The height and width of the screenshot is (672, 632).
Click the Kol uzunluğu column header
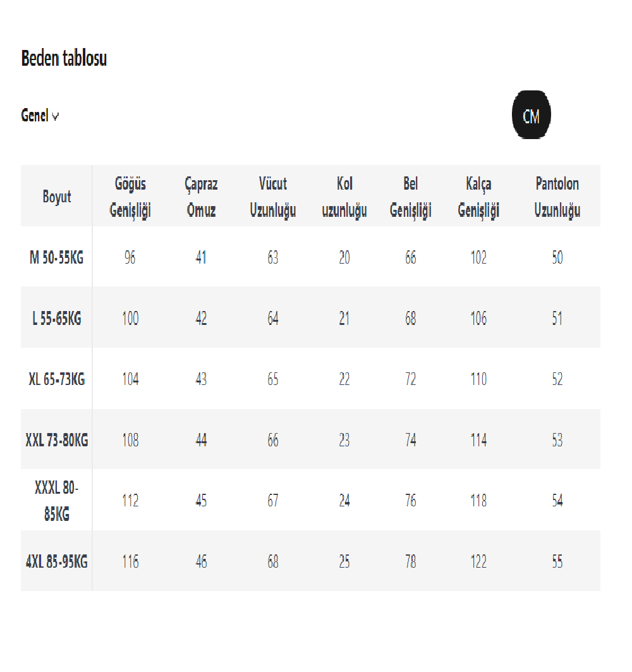(x=344, y=197)
